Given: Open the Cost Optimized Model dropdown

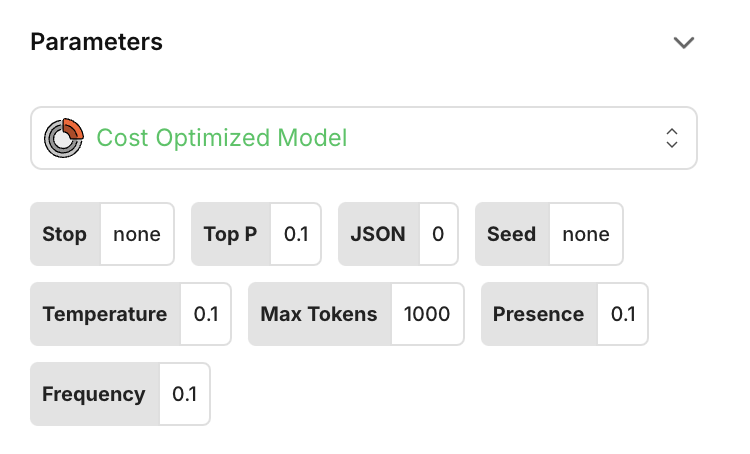Looking at the screenshot, I should pyautogui.click(x=363, y=138).
